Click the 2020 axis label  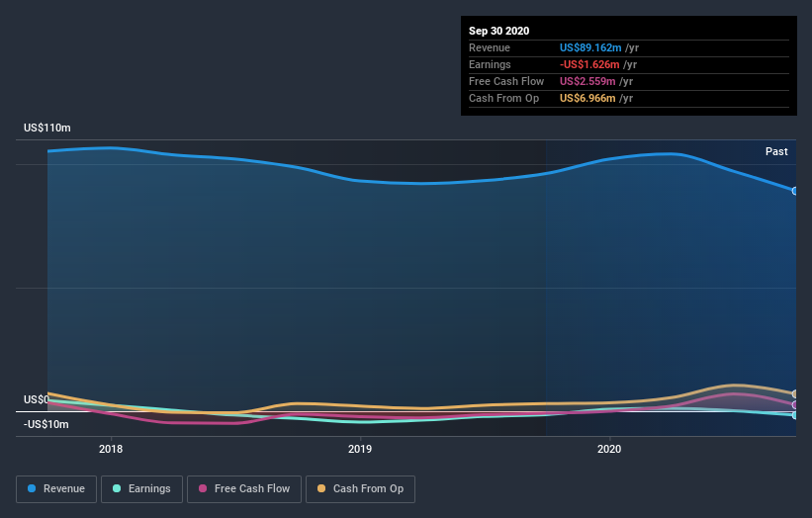point(609,449)
